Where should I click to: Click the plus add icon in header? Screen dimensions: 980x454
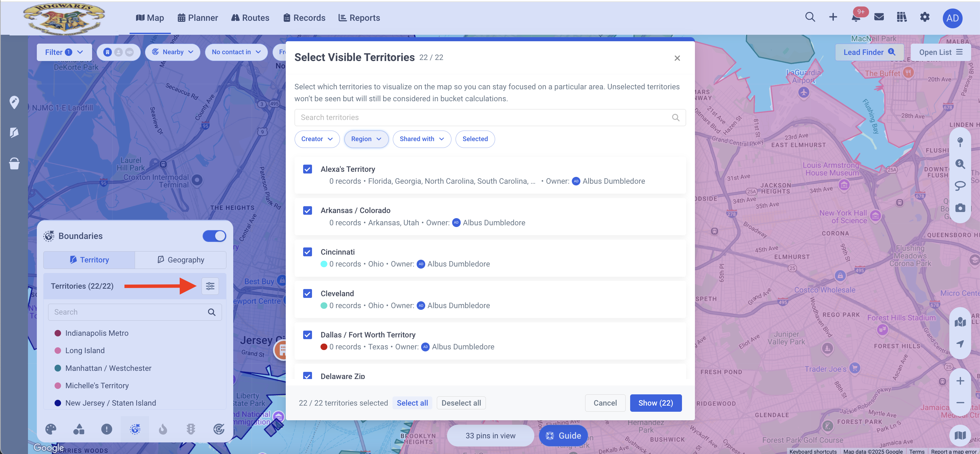(x=833, y=17)
